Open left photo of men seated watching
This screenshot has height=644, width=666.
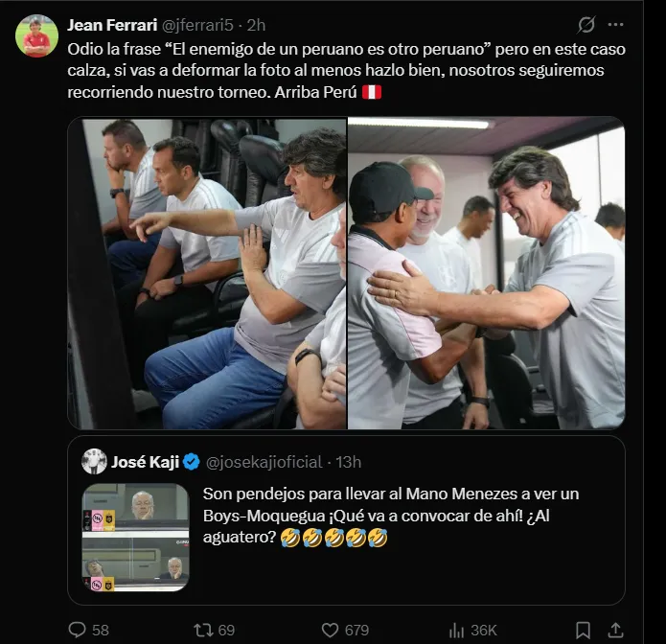point(207,273)
